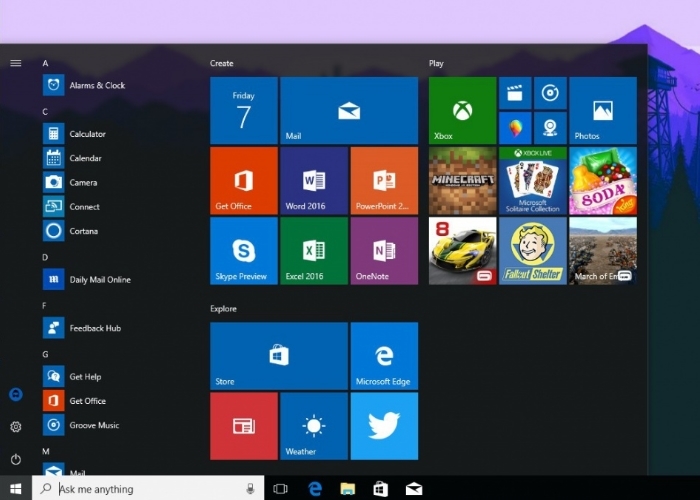Open the user account icon in Start sidebar
Viewport: 700px width, 500px height.
click(x=16, y=394)
